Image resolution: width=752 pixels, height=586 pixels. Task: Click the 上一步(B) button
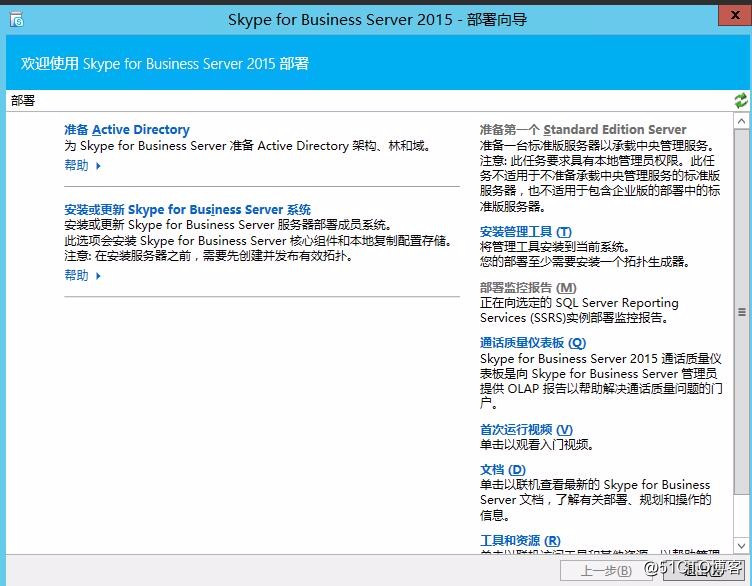607,571
